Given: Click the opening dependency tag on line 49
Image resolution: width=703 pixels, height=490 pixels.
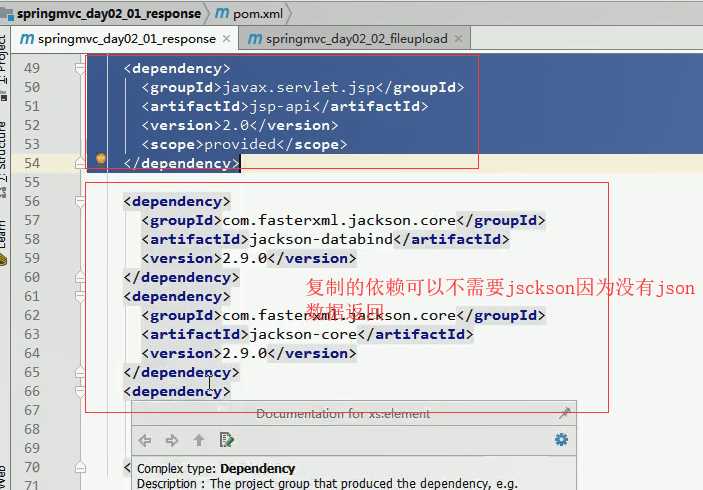Looking at the screenshot, I should [x=177, y=69].
